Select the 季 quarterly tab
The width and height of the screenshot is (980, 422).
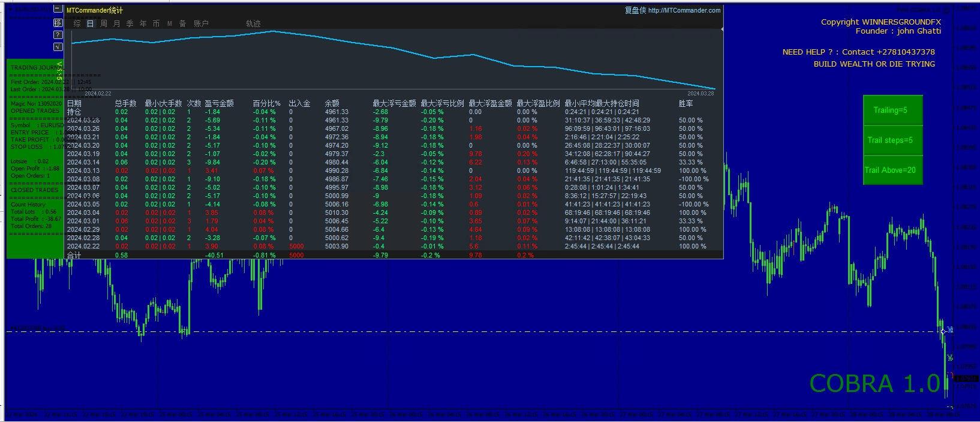pyautogui.click(x=130, y=23)
